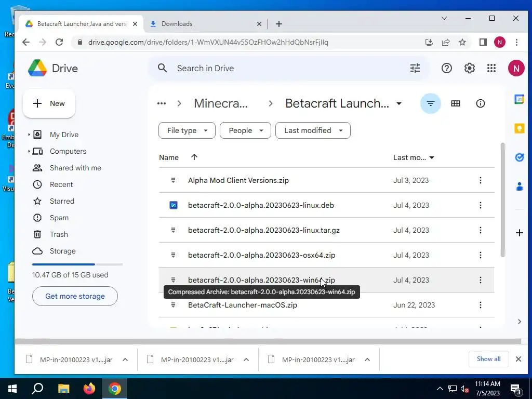Open Google Keep in side panel
532x399 pixels.
click(519, 128)
